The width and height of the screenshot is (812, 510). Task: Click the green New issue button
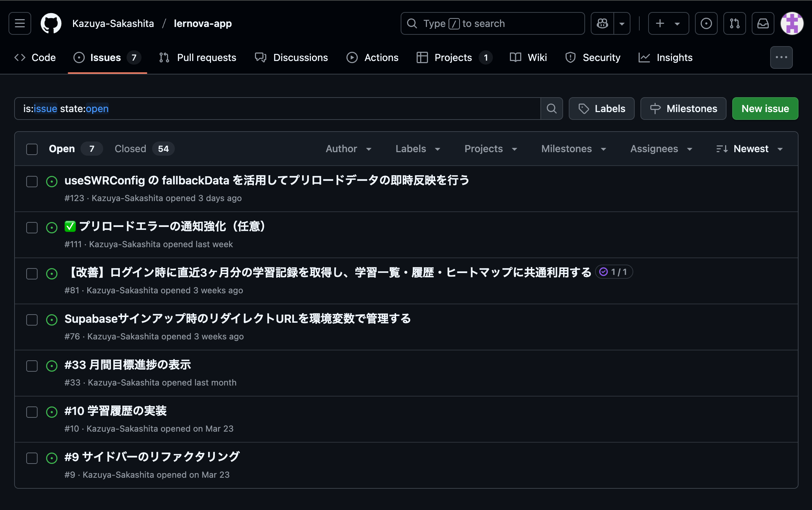(765, 109)
